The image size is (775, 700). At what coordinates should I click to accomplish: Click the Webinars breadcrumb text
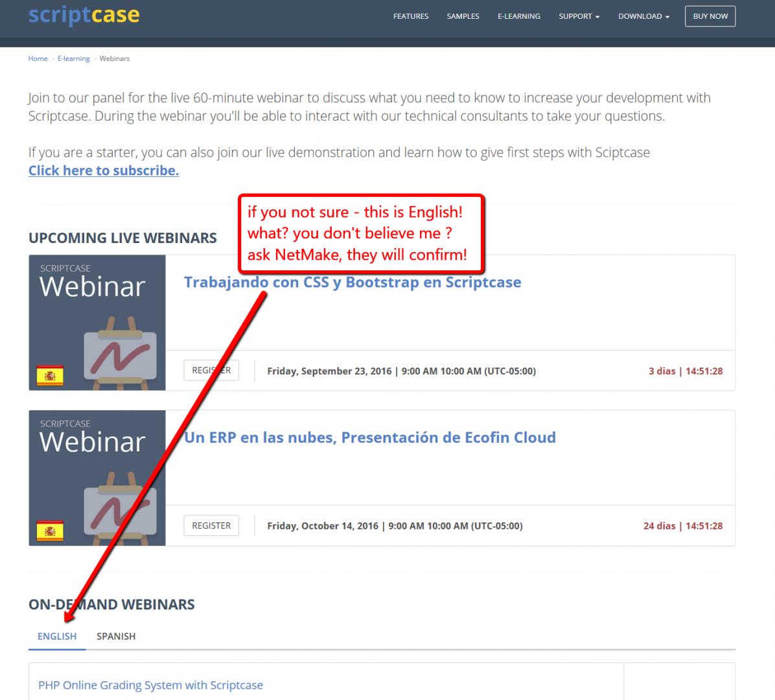pyautogui.click(x=115, y=58)
